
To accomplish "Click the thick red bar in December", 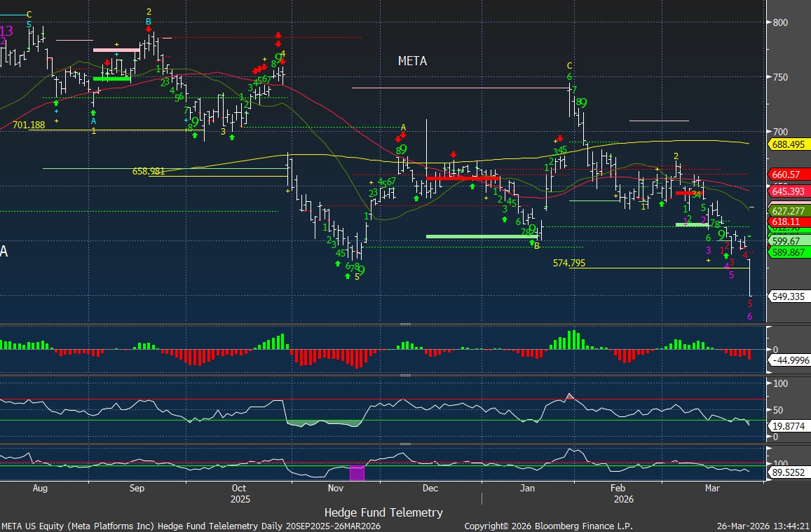I will [x=463, y=178].
